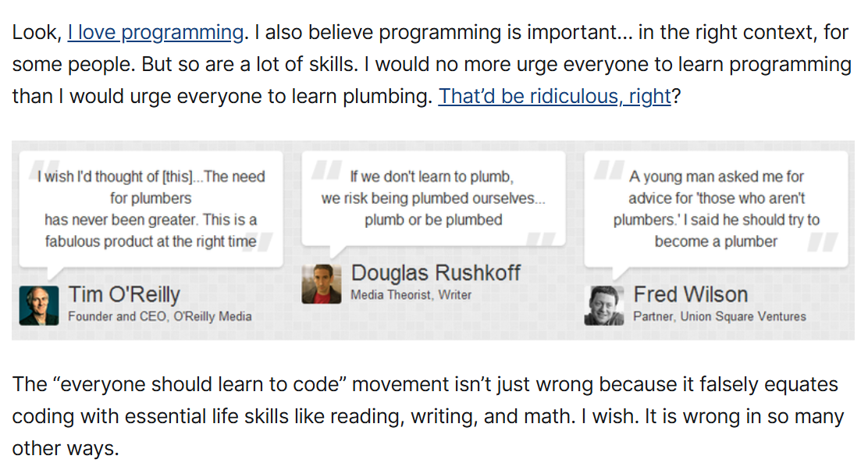Click the Tim O'Reilly name heading
Screen dimensions: 868x470
tap(124, 294)
